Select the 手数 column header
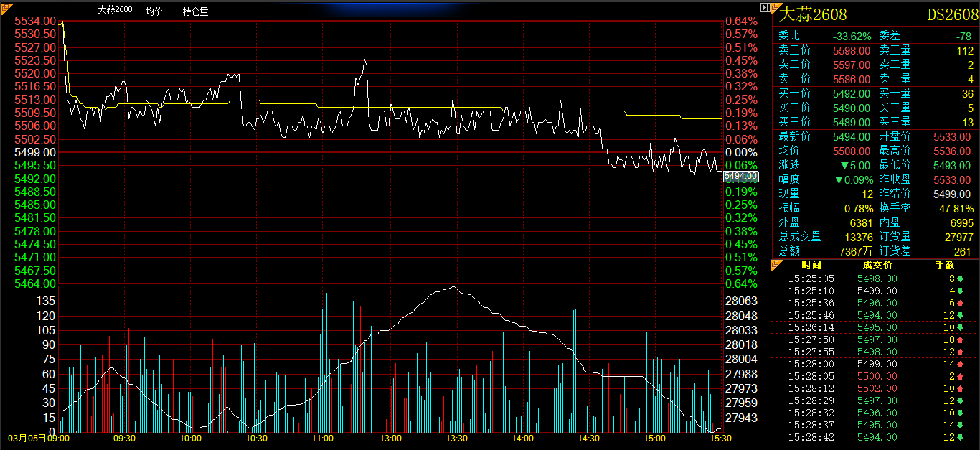 click(x=945, y=266)
